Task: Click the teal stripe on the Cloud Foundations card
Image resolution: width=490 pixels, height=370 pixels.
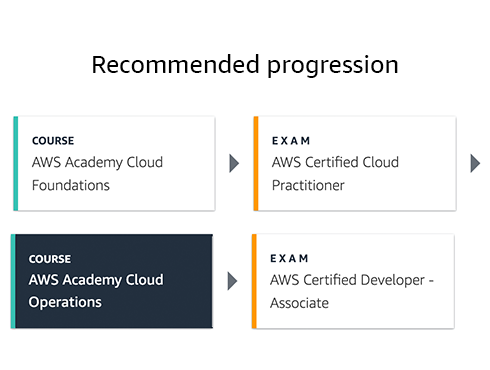Action: click(x=16, y=163)
